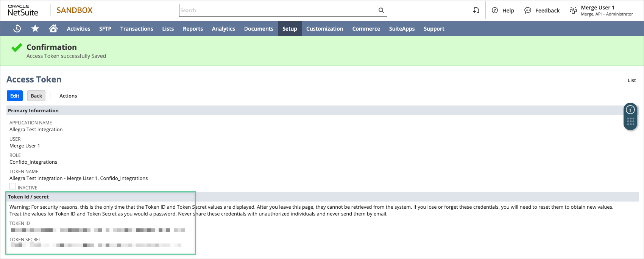Click the green confirmation checkmark icon
Image resolution: width=644 pixels, height=259 pixels.
click(x=17, y=47)
